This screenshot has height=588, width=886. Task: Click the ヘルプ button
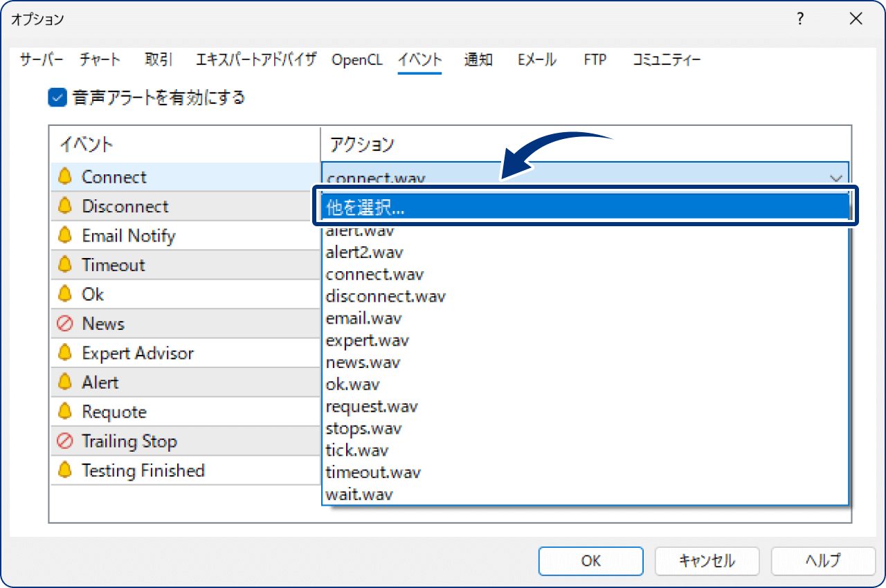823,561
